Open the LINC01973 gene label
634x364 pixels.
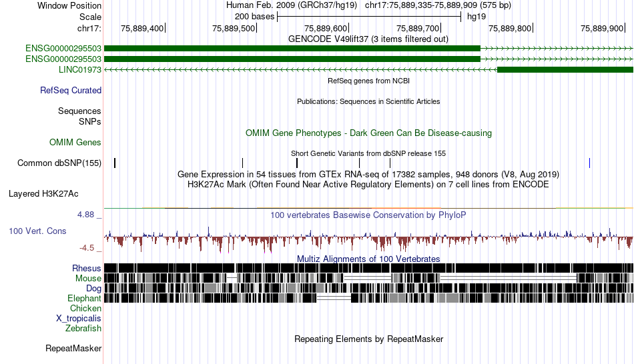coord(80,69)
